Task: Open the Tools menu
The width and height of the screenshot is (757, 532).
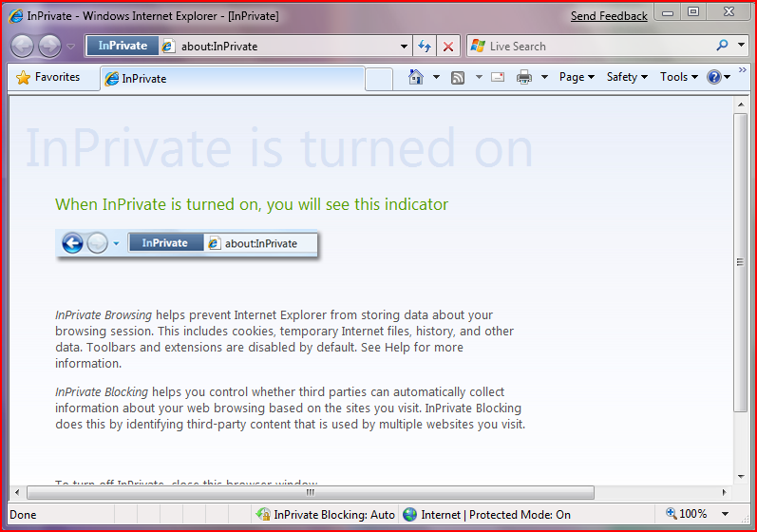Action: point(679,77)
